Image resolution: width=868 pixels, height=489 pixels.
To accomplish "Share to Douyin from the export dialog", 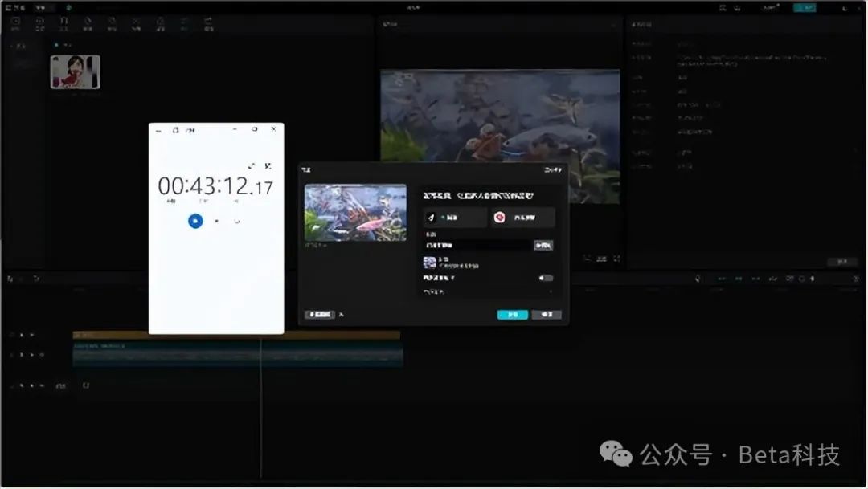I will point(455,218).
